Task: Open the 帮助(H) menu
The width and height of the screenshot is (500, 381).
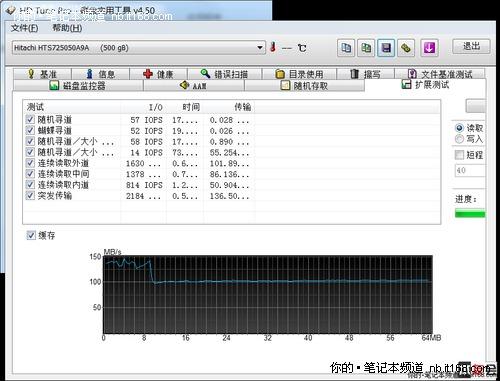Action: (67, 28)
